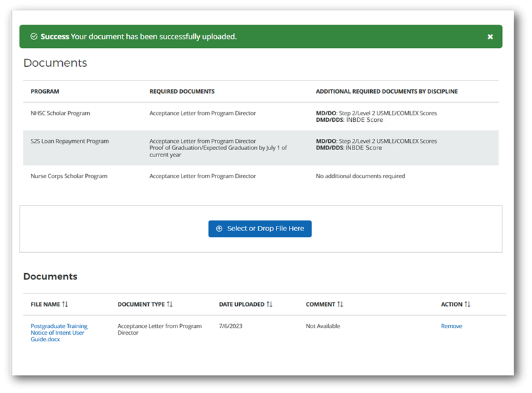Sort by Comment arrows icon
The image size is (532, 393).
pyautogui.click(x=340, y=305)
